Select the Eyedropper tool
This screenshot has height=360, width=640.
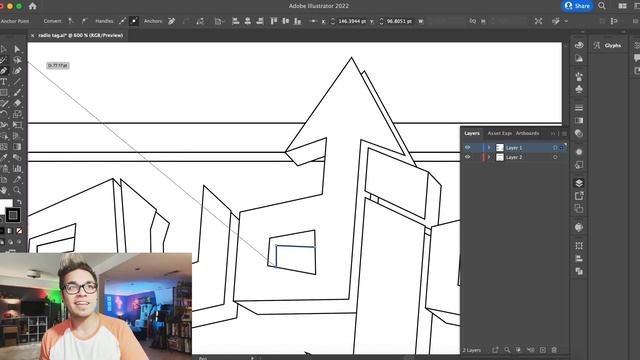[x=4, y=158]
